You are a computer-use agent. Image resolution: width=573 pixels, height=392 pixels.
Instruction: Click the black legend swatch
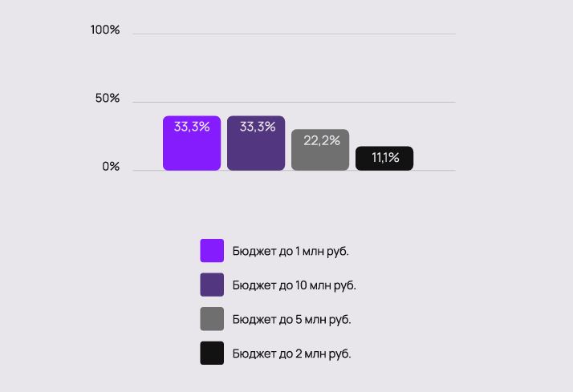click(x=212, y=353)
